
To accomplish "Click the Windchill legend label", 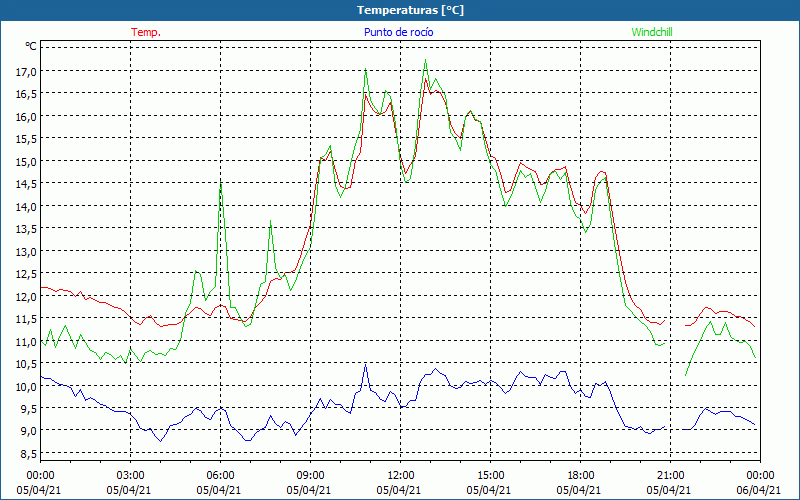I will point(652,32).
